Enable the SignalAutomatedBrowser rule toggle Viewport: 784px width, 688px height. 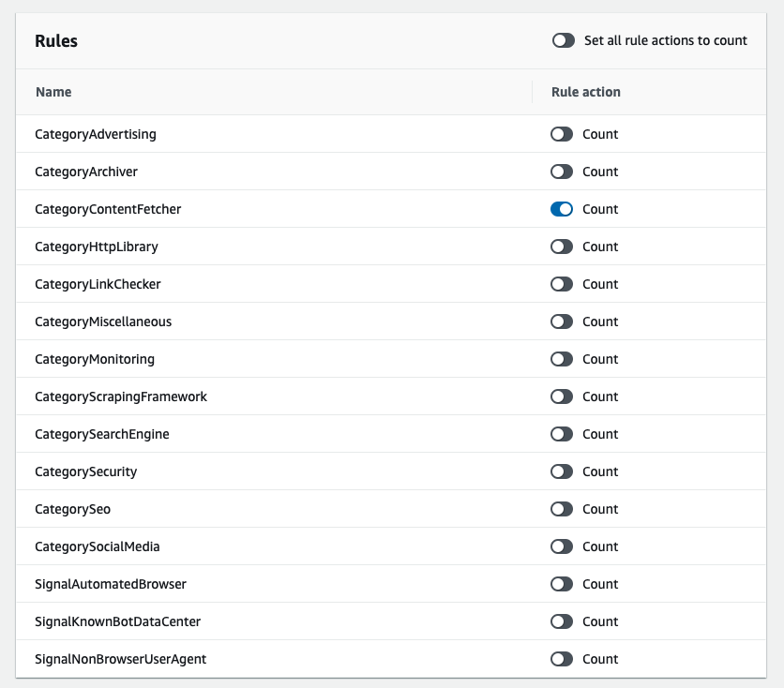click(561, 584)
